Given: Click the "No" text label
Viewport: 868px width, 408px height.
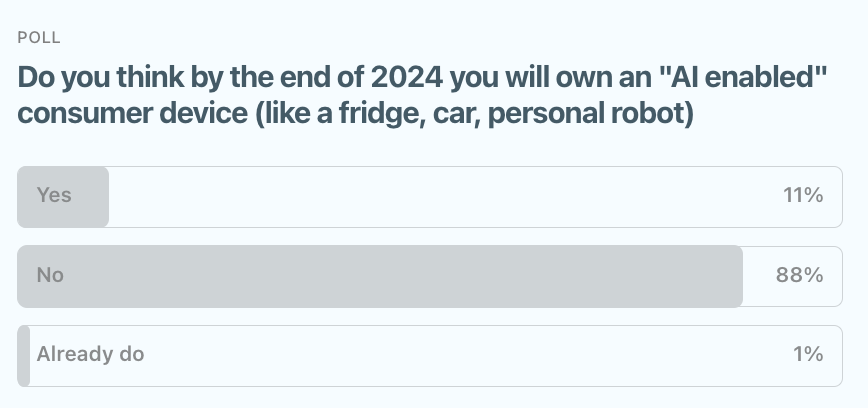Looking at the screenshot, I should 50,275.
